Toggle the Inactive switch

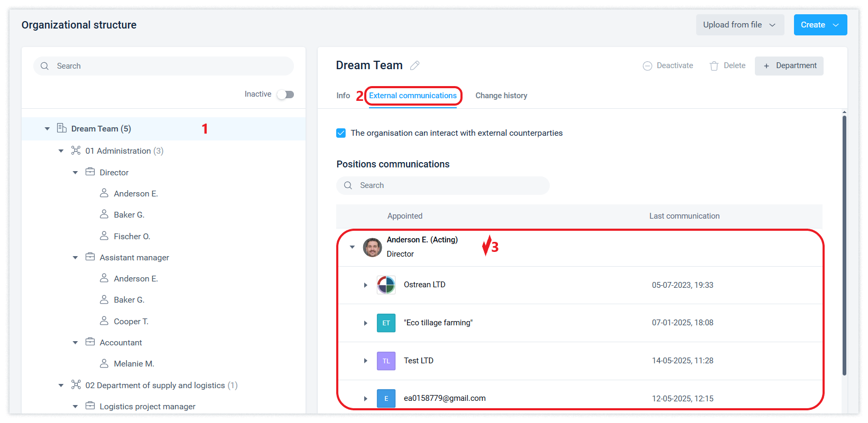click(285, 95)
